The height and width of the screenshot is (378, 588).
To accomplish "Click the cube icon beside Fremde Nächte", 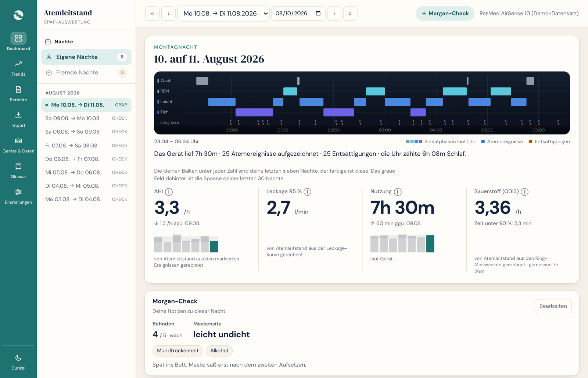I will coord(49,73).
